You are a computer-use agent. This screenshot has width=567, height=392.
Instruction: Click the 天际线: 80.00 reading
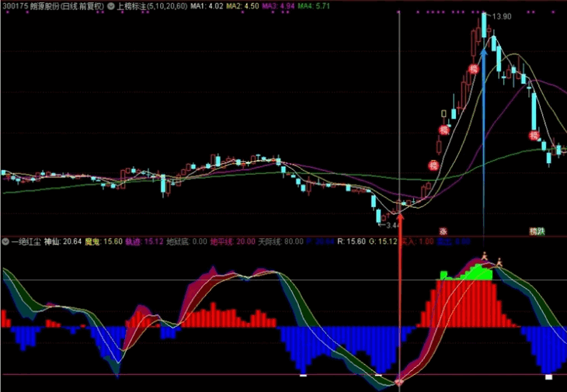281,241
